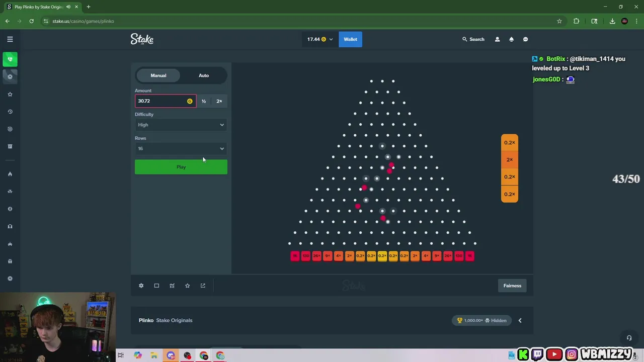Open the flame icon in left sidebar
The image size is (644, 362).
(10, 174)
